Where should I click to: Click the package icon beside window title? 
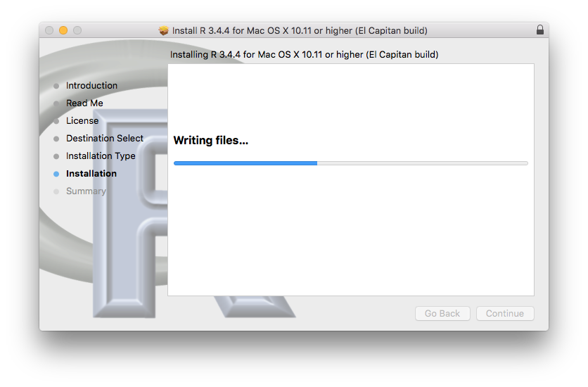click(x=163, y=30)
